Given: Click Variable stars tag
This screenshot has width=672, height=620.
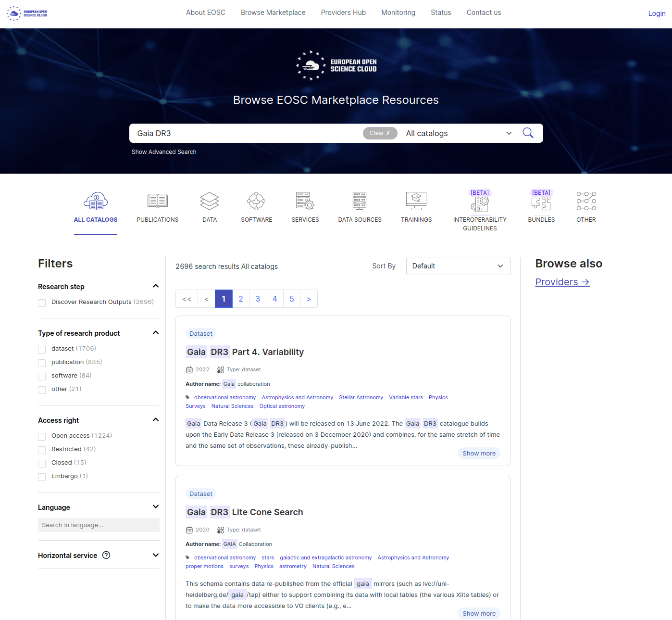Looking at the screenshot, I should tap(406, 397).
